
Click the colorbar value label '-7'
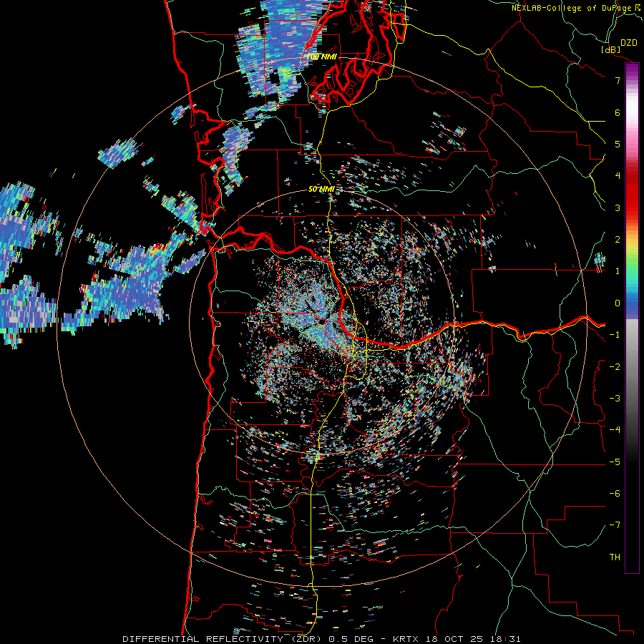pyautogui.click(x=615, y=525)
